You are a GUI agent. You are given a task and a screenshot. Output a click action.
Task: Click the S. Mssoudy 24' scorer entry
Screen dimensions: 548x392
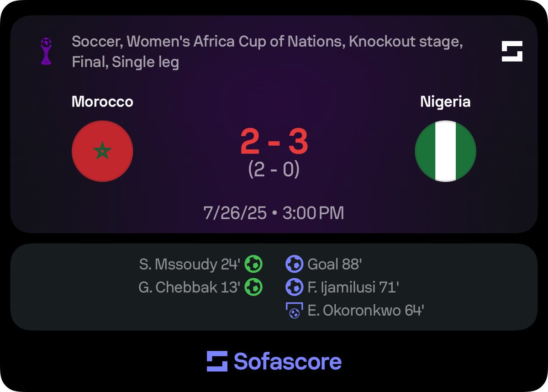pos(190,264)
